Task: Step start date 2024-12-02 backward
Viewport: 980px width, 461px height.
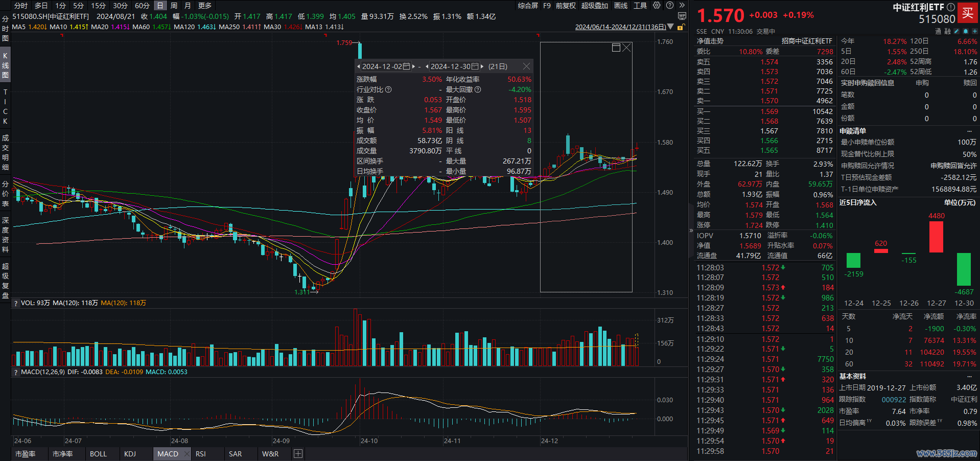Action: (359, 66)
